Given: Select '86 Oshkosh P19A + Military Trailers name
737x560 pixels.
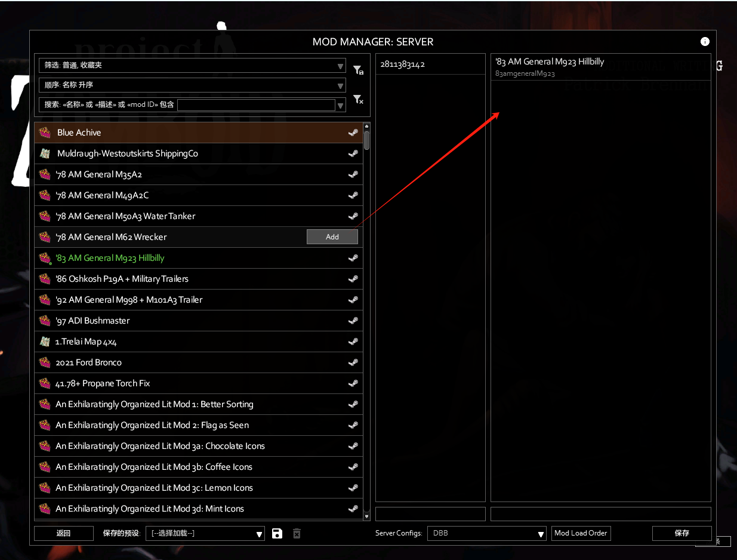Looking at the screenshot, I should pyautogui.click(x=122, y=279).
